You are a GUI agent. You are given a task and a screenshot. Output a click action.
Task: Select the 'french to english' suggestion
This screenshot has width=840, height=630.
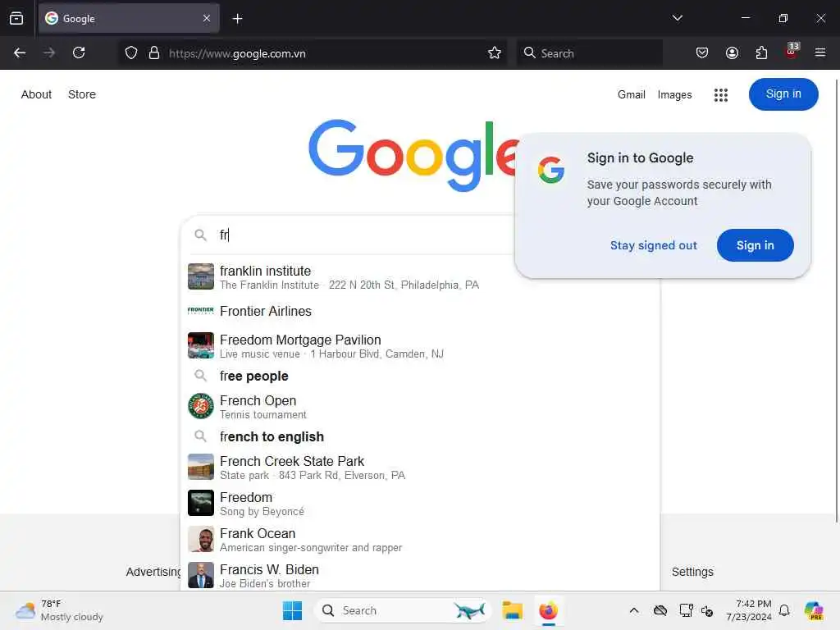[420, 436]
